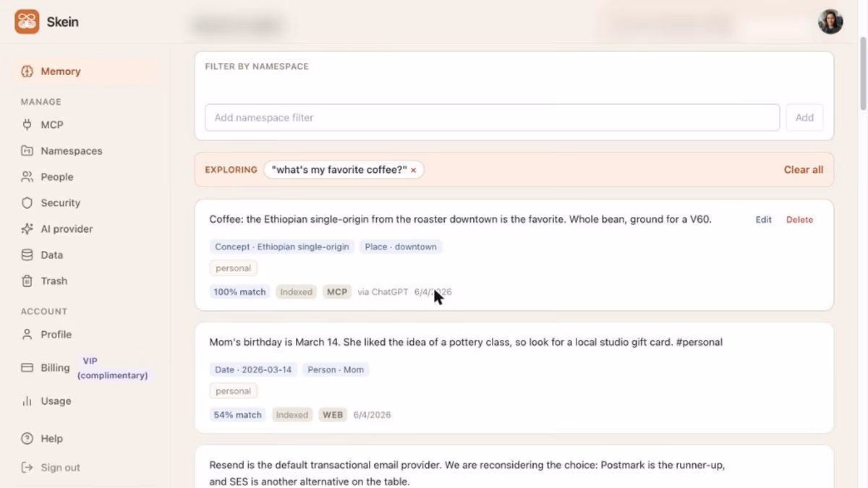Click the Usage bar chart icon

(x=27, y=401)
